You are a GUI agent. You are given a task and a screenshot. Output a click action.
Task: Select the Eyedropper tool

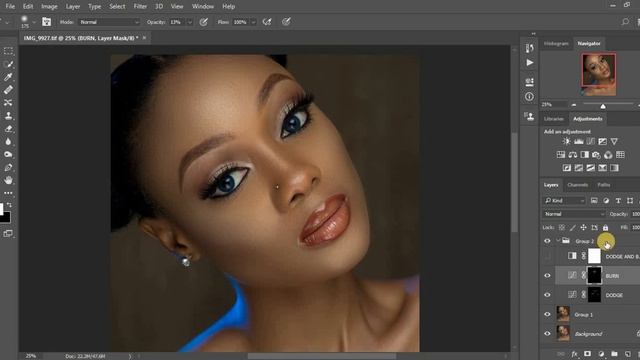point(8,77)
